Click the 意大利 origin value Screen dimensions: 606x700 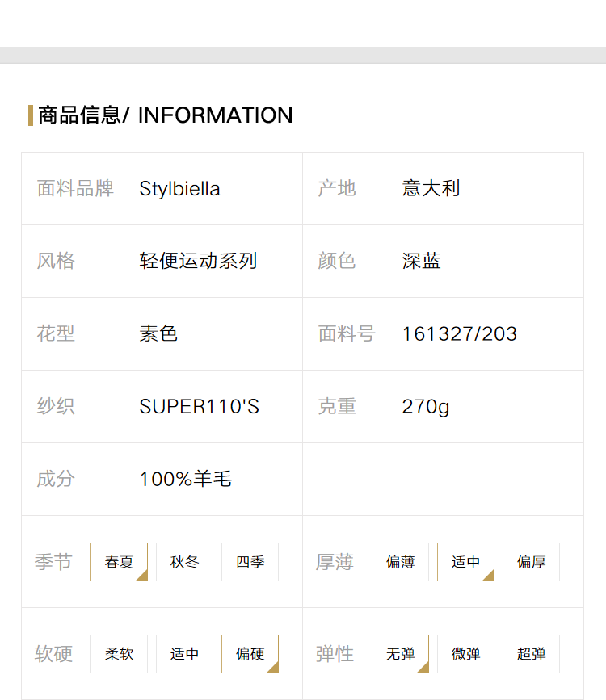click(x=431, y=188)
